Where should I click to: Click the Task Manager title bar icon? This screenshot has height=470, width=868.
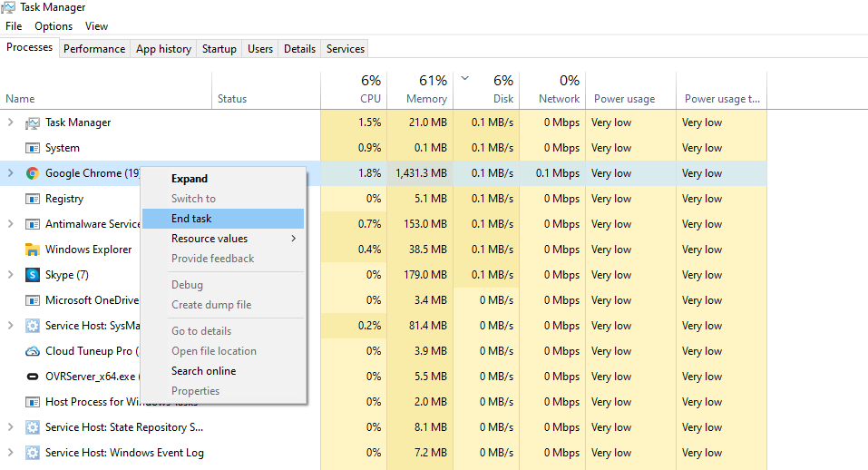click(x=8, y=7)
